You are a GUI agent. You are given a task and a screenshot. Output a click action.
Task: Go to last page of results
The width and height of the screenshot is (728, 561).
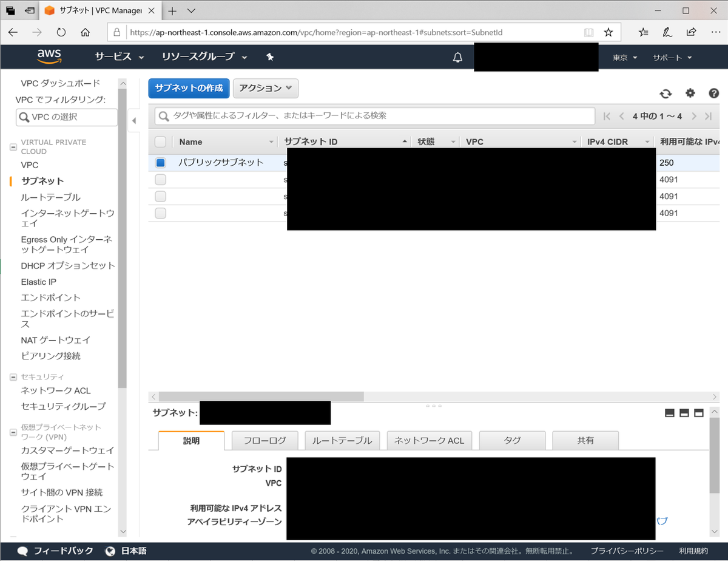click(x=709, y=116)
